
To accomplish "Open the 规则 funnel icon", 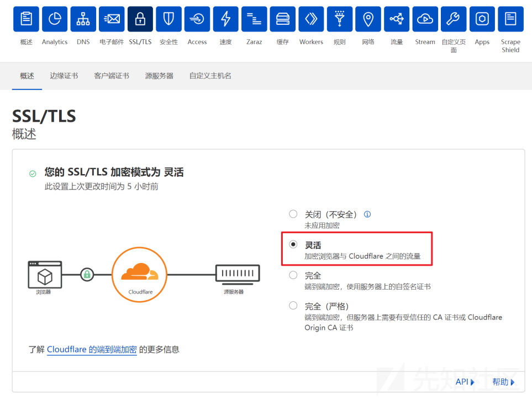I will pos(340,19).
